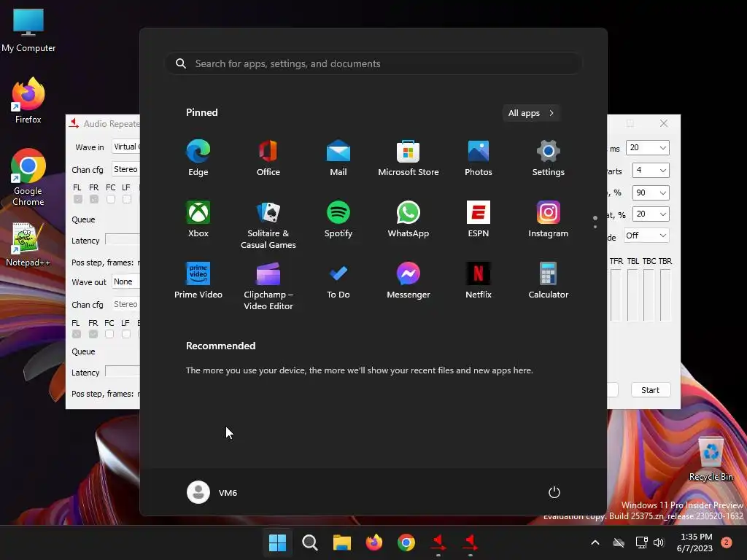Launch the ESPN app
This screenshot has width=747, height=560.
[479, 219]
